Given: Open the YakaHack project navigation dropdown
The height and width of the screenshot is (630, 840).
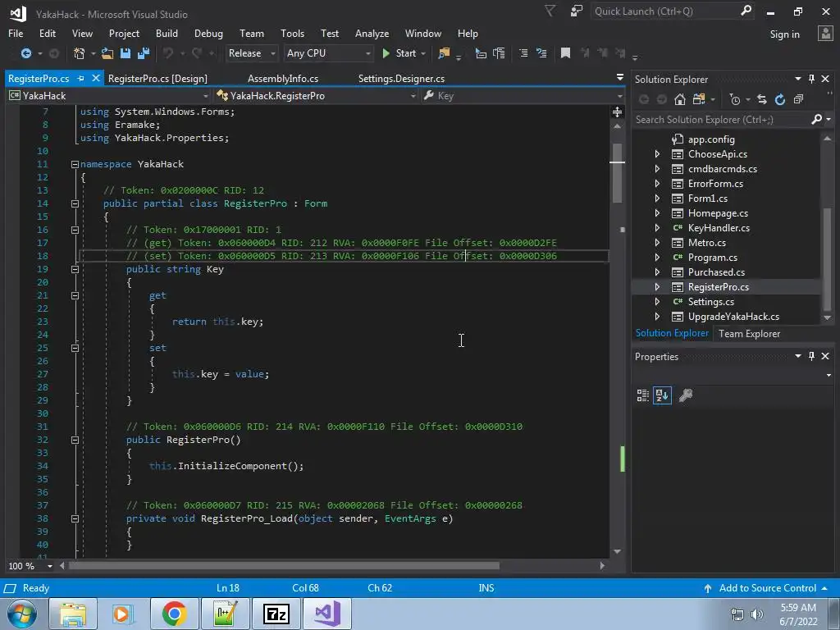Looking at the screenshot, I should [109, 96].
